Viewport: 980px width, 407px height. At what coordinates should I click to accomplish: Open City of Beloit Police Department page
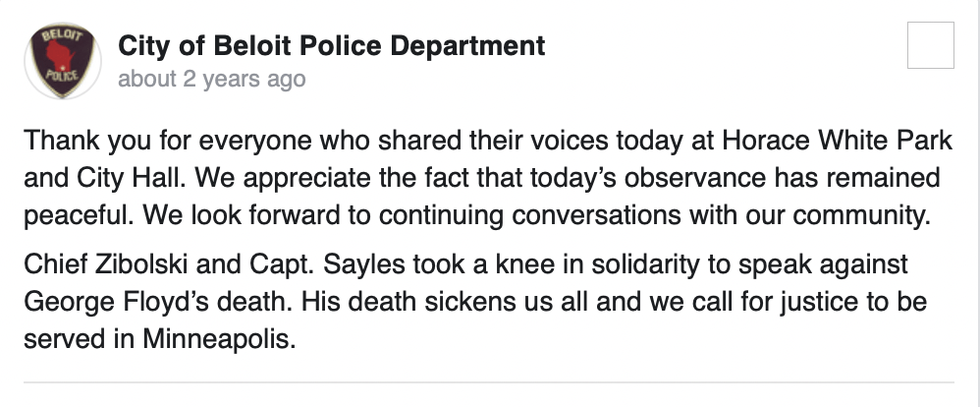point(331,45)
